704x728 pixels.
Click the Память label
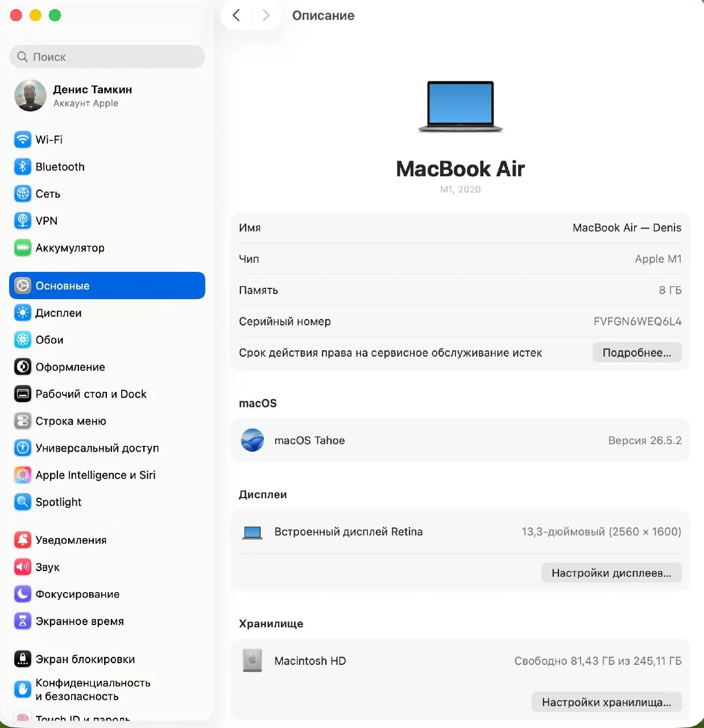[258, 290]
